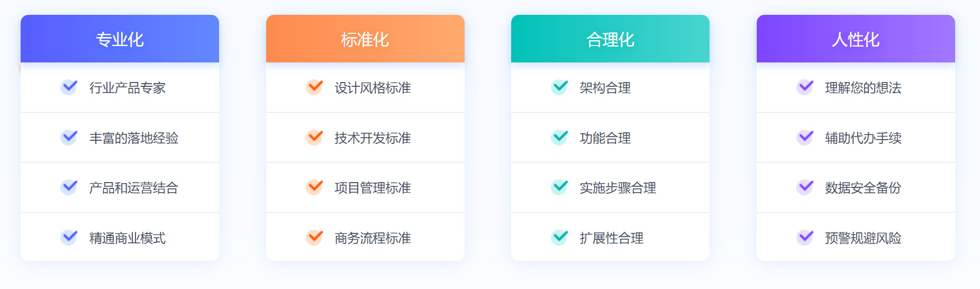
Task: Click the blue checkmark beside 精通商业模式
Action: click(x=69, y=238)
